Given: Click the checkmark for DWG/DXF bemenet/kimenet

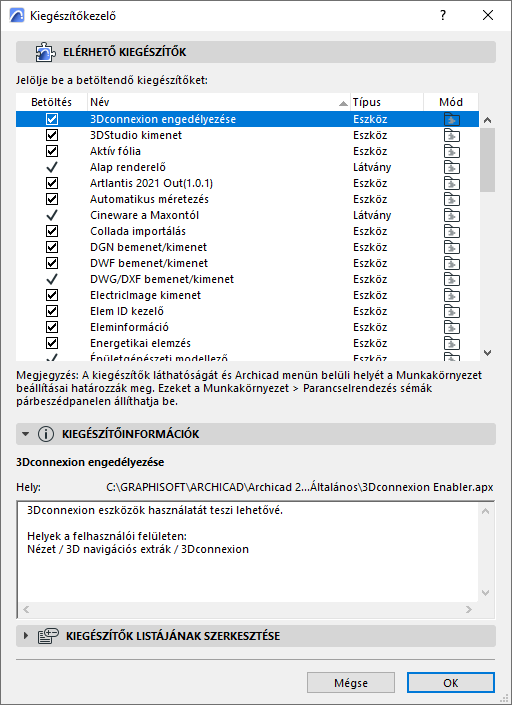Looking at the screenshot, I should click(52, 279).
